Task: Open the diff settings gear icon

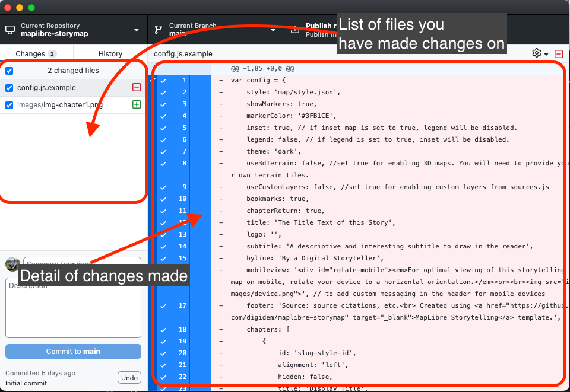Action: pos(536,53)
